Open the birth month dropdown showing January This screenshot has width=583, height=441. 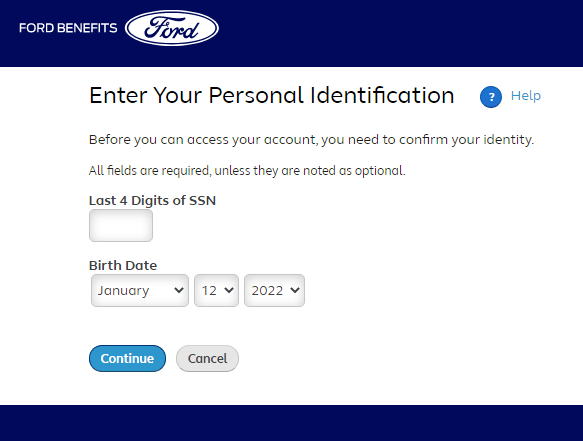coord(140,290)
